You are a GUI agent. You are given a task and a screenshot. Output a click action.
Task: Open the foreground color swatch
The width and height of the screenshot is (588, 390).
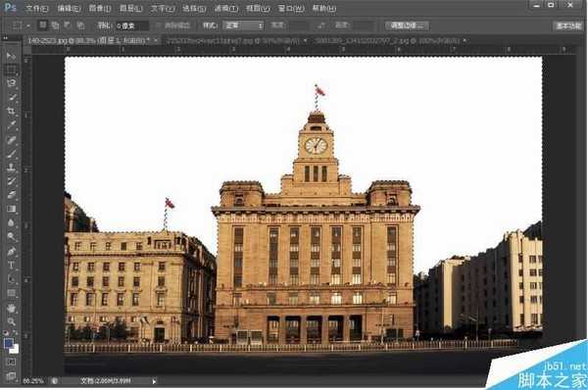coord(9,343)
